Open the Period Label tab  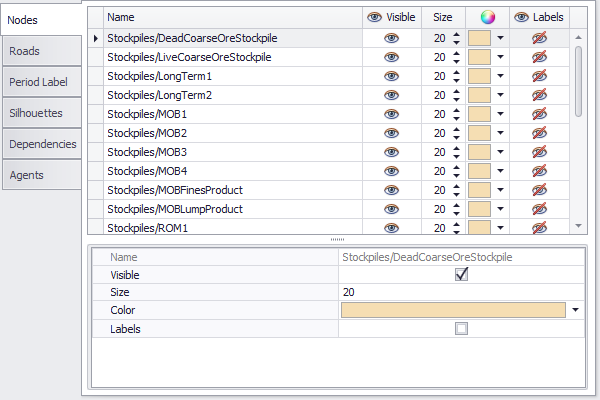(42, 82)
